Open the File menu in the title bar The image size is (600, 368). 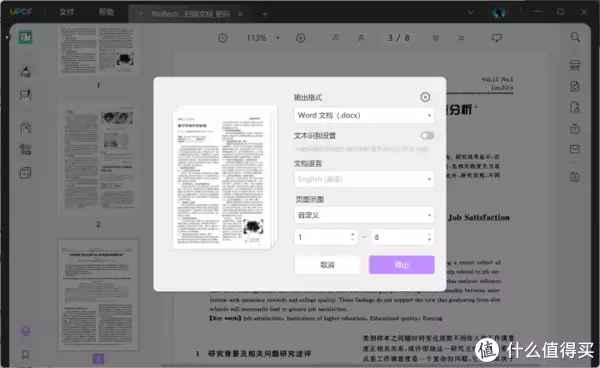pyautogui.click(x=66, y=12)
